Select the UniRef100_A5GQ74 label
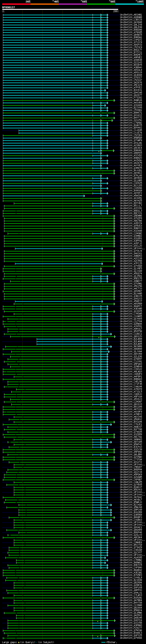Screen dimensions: 146x644 coord(131,274)
